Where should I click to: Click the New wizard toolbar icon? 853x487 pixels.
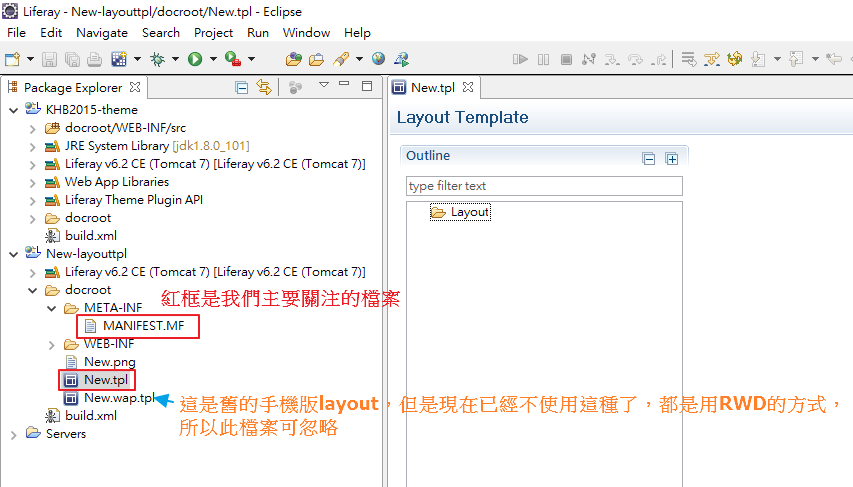tap(12, 59)
